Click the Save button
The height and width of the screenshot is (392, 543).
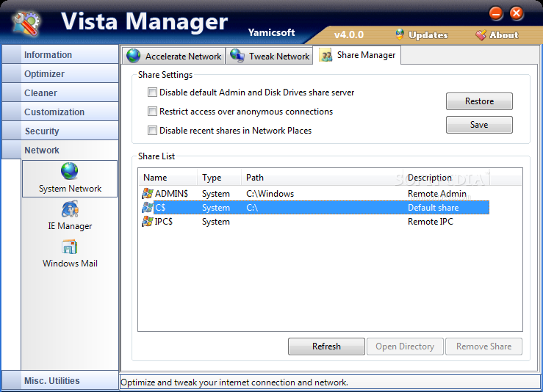coord(479,125)
